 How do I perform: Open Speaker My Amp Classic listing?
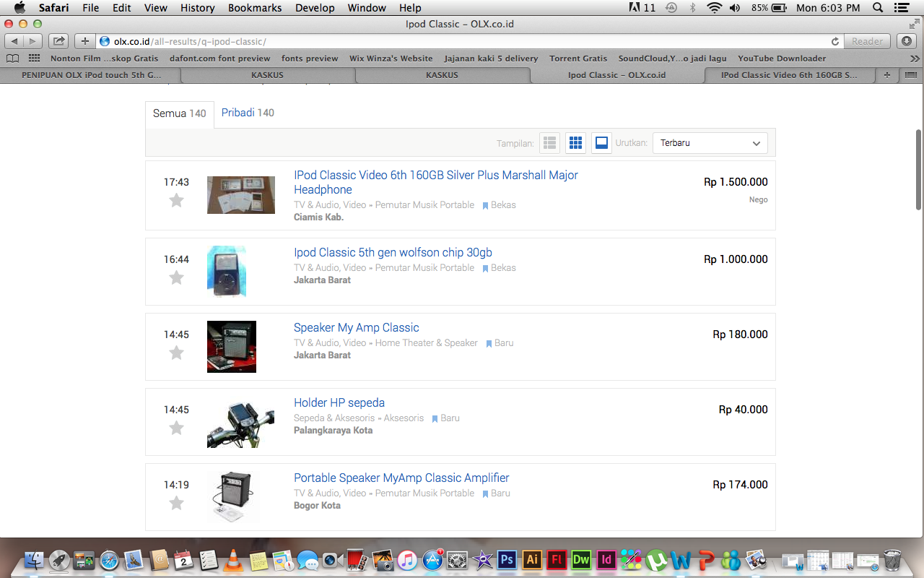(x=356, y=327)
